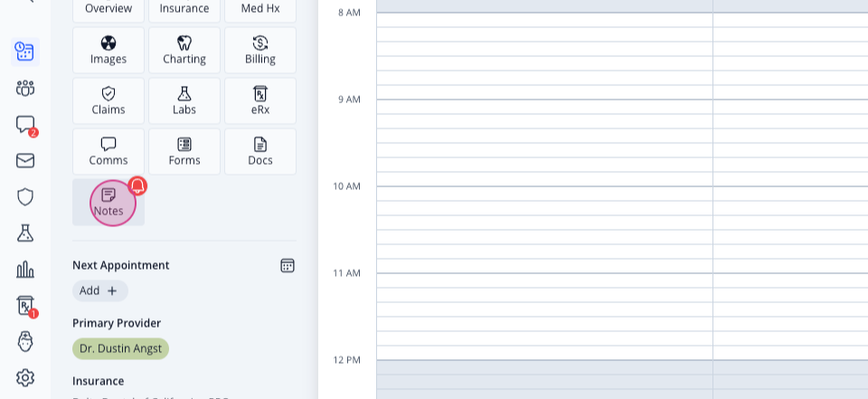
Task: Open the patients group sidebar icon
Action: pyautogui.click(x=25, y=88)
